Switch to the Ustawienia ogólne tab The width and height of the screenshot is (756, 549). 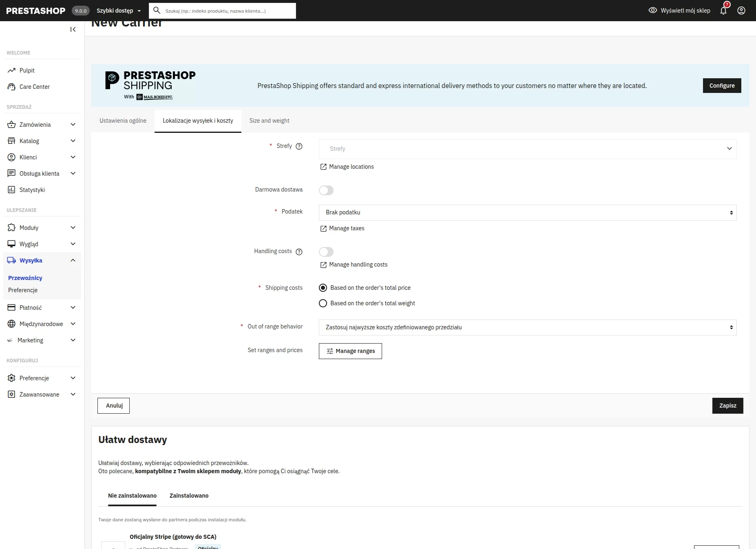123,121
